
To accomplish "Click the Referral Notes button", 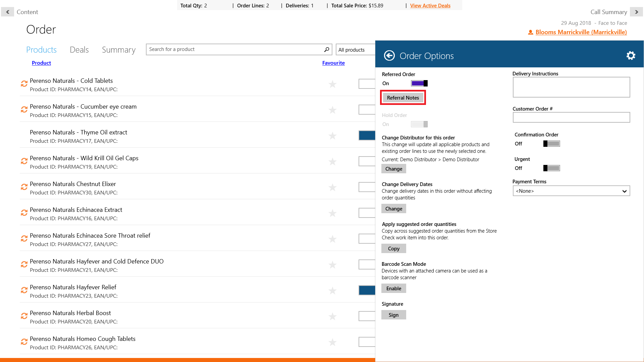I will 403,98.
